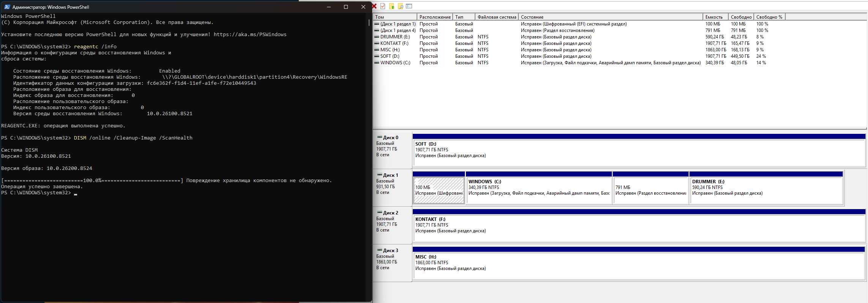This screenshot has width=868, height=303.
Task: Open properties via the checkmark page toolbar icon
Action: [x=383, y=6]
